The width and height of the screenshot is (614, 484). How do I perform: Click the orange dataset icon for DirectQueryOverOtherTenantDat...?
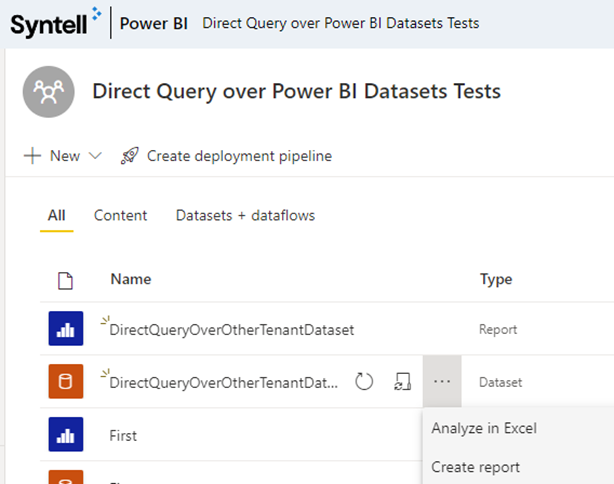tap(66, 381)
